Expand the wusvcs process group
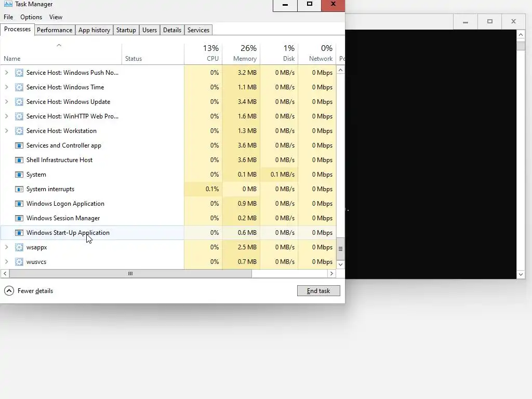Screen dimensions: 532x399 6,262
